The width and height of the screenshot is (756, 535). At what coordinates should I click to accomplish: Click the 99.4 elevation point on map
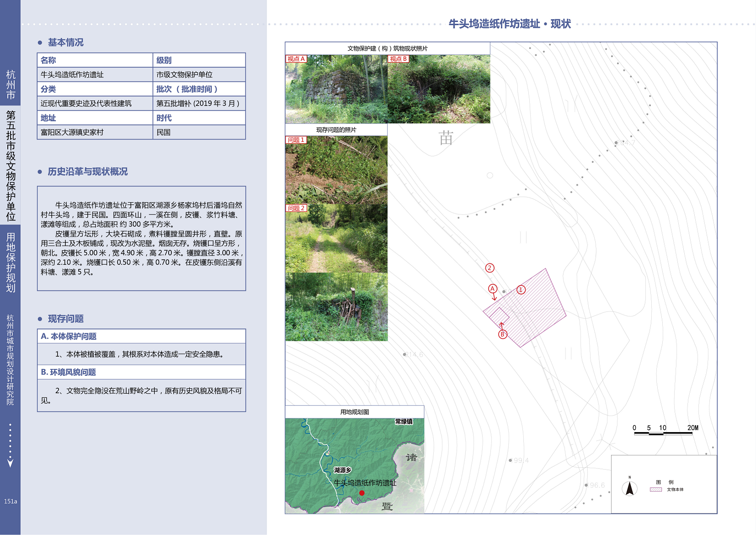coord(511,460)
